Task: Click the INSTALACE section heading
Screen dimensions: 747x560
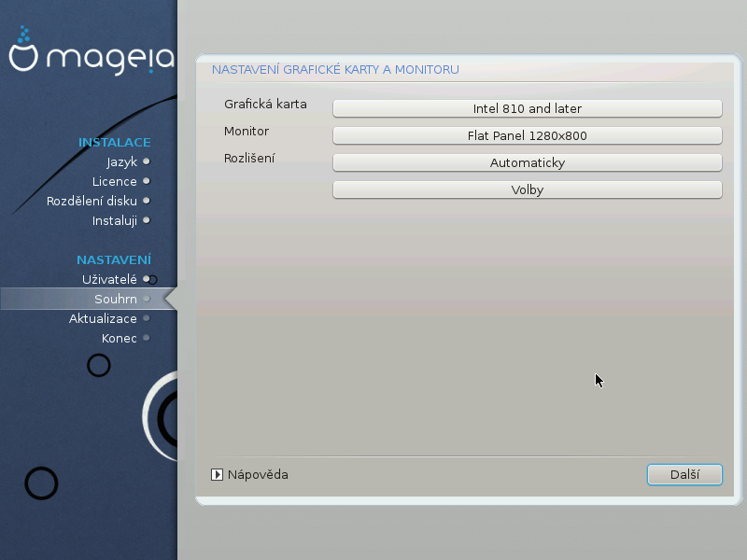Action: point(114,142)
